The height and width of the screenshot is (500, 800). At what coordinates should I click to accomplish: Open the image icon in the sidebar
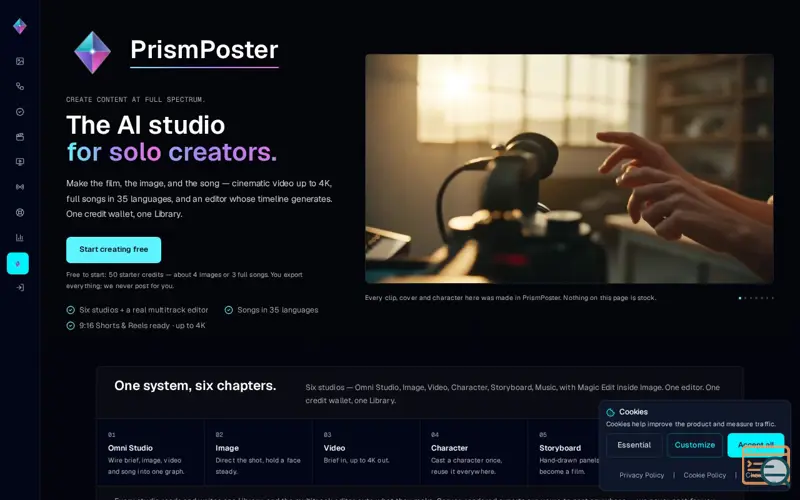tap(20, 61)
